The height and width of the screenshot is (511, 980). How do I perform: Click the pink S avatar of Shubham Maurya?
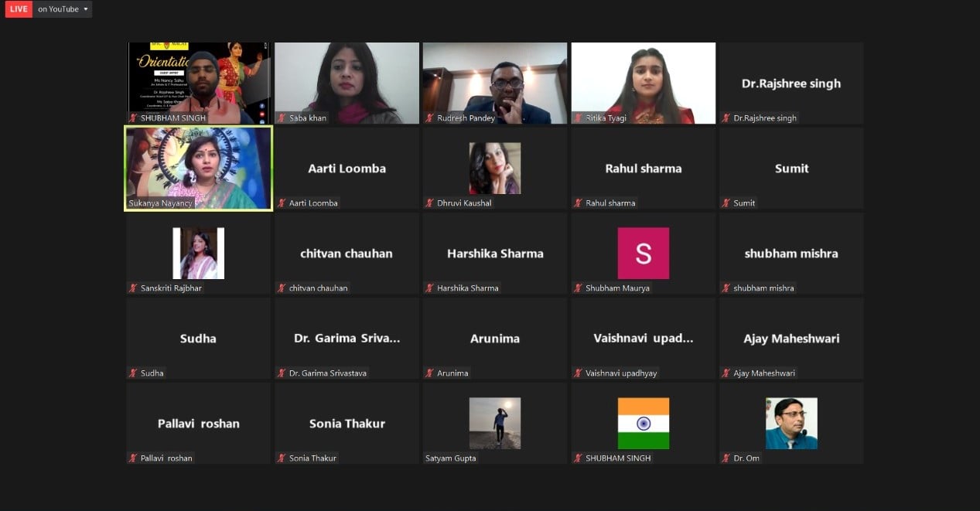click(644, 254)
